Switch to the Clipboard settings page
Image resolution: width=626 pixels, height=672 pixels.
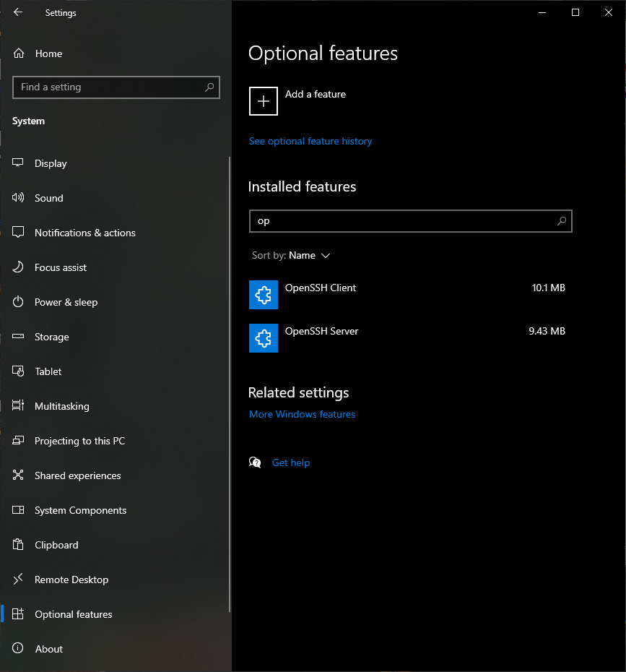(x=56, y=545)
